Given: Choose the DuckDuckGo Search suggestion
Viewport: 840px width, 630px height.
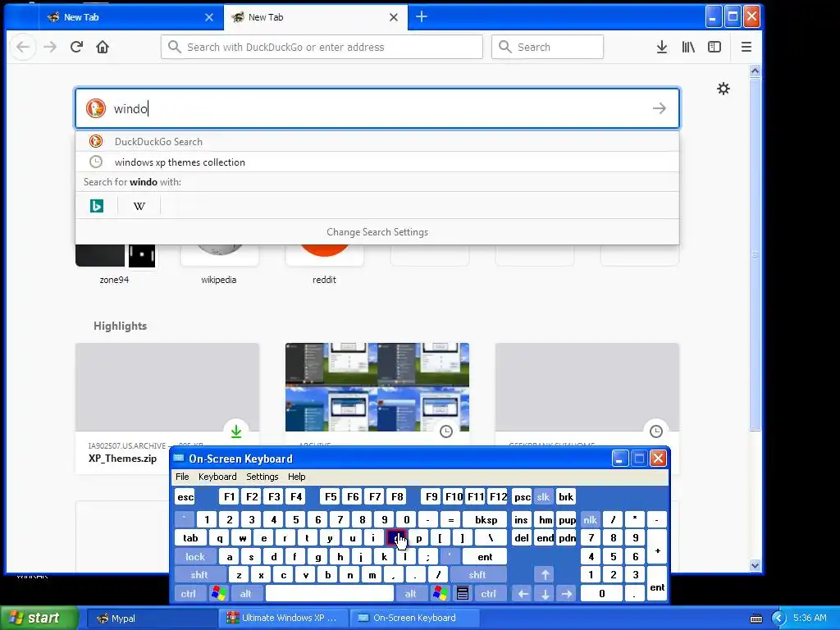Looking at the screenshot, I should tap(377, 141).
